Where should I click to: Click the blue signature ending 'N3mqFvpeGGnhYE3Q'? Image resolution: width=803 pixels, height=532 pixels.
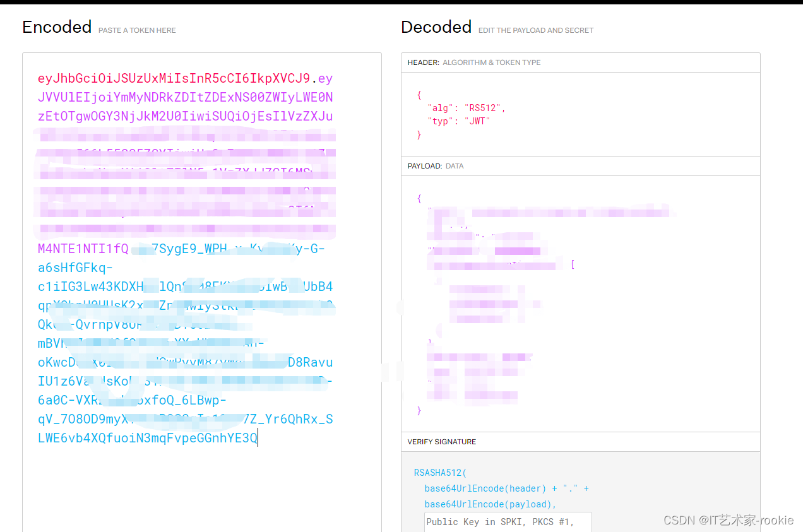(x=148, y=438)
